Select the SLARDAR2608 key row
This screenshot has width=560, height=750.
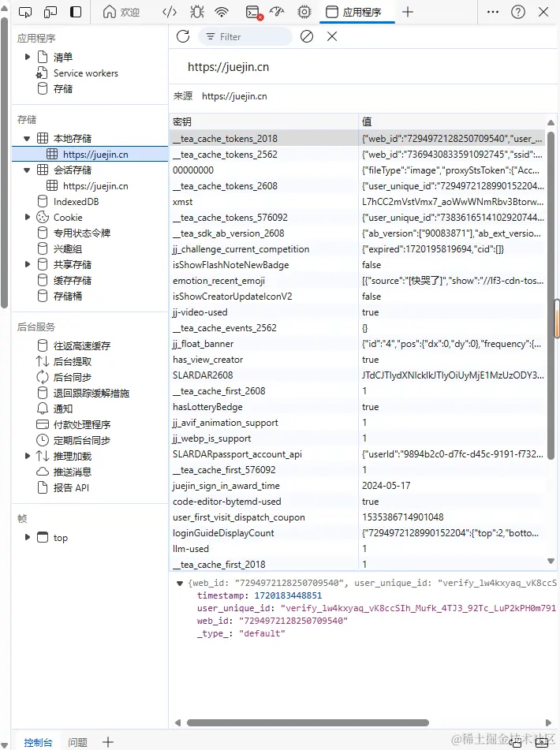pyautogui.click(x=357, y=375)
